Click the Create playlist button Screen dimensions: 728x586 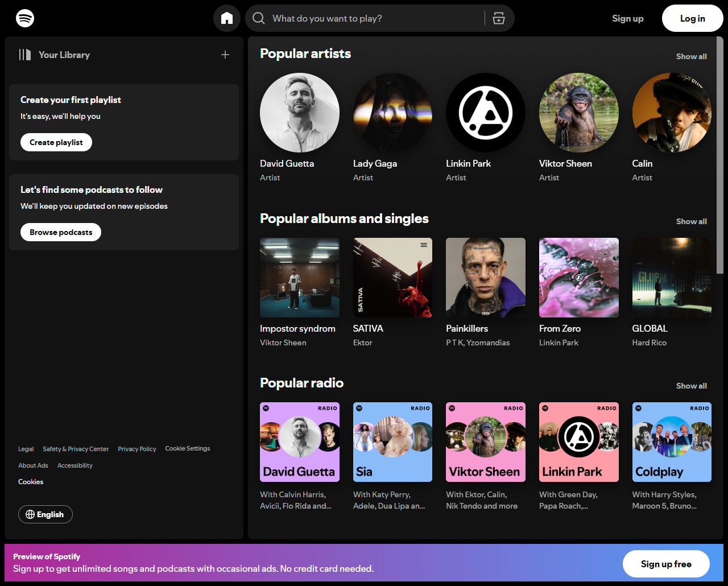coord(56,142)
